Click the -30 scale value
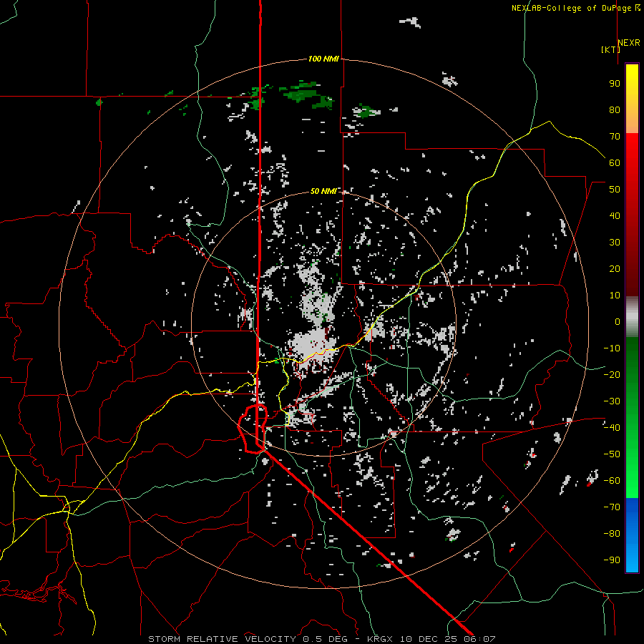 (612, 401)
